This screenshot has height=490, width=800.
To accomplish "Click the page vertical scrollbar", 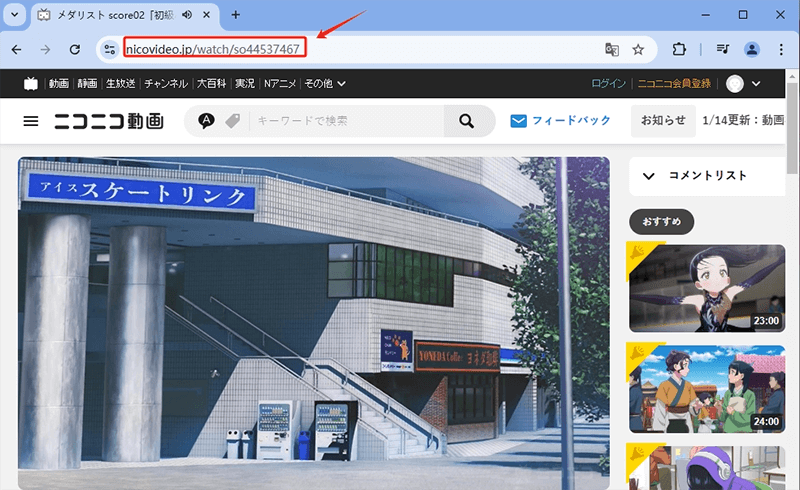I will coord(792,130).
